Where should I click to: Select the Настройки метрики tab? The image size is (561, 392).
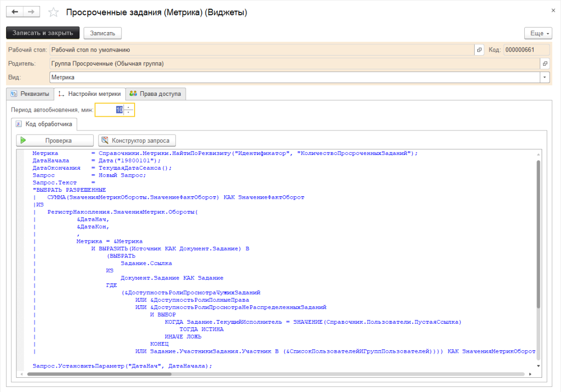[x=90, y=94]
